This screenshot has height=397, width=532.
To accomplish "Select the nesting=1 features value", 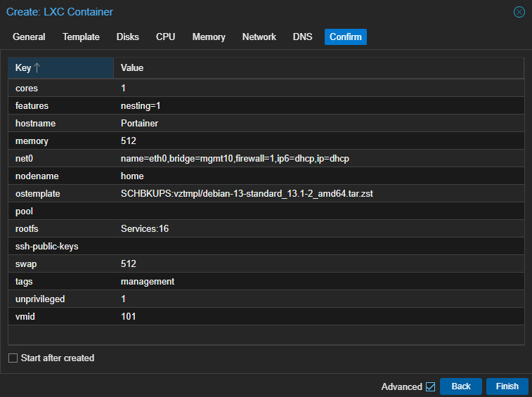I will pyautogui.click(x=141, y=106).
